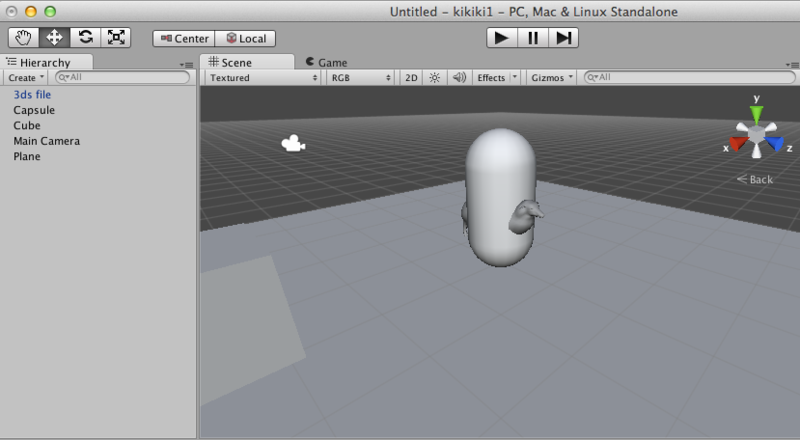Screen dimensions: 800x440
Task: Select Capsule in the Hierarchy
Action: pyautogui.click(x=34, y=110)
